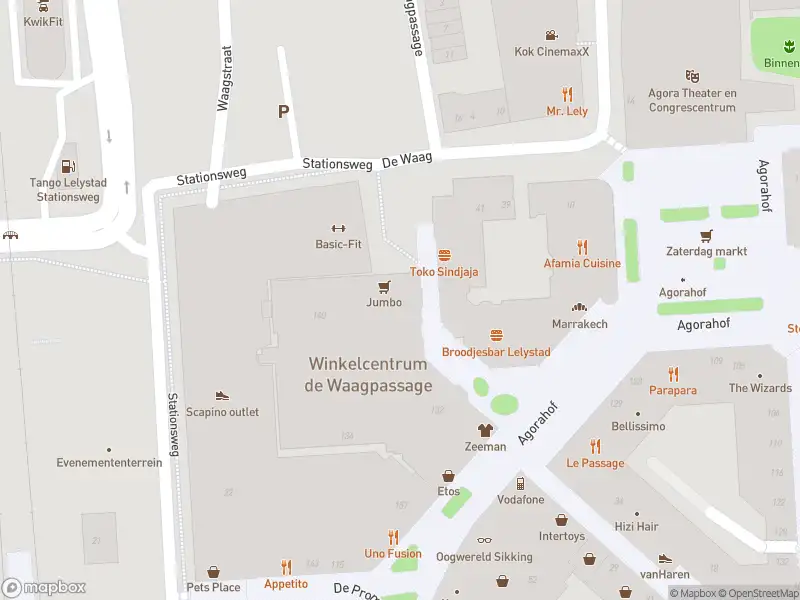Click the Zeeman clothing shirt icon

[x=485, y=430]
